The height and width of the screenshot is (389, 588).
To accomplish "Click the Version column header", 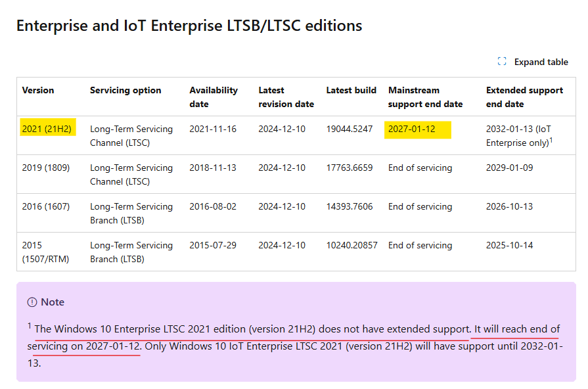I will click(38, 90).
